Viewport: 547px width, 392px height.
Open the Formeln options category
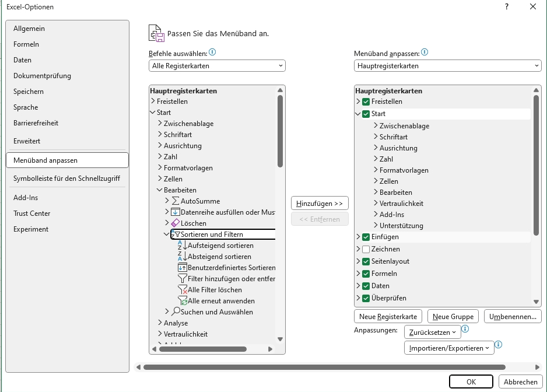point(67,44)
